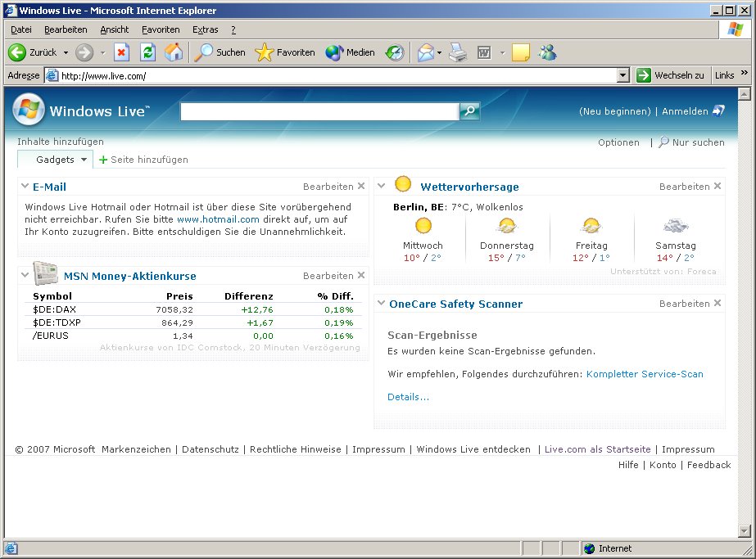Click the Nur suchen magnifier icon
Viewport: 756px width, 559px height.
(664, 142)
